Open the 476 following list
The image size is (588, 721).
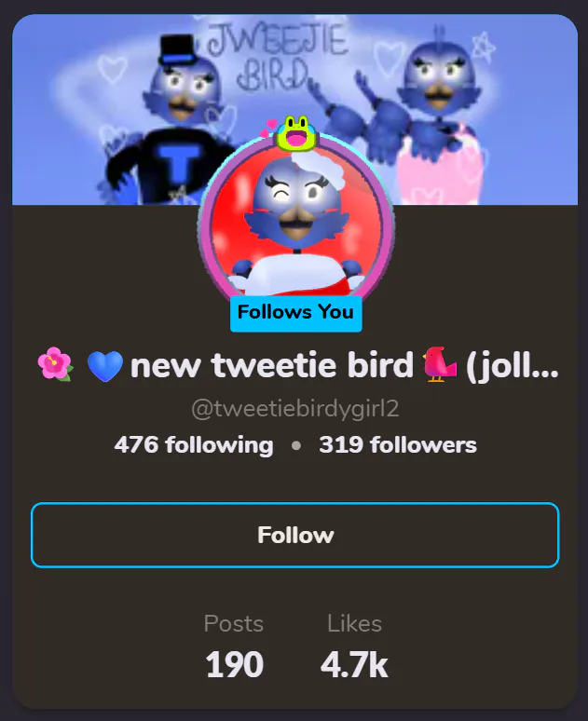tap(194, 444)
